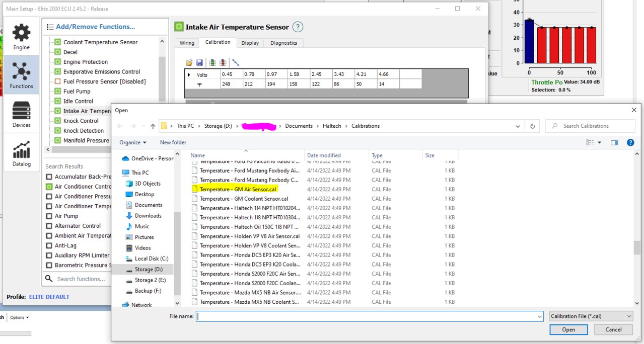The height and width of the screenshot is (344, 644).
Task: Open help for Intake Air Temperature Sensor
Action: (298, 27)
